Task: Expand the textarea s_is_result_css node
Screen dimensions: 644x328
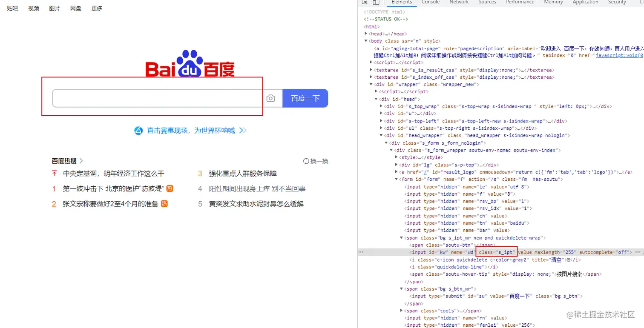Action: [371, 70]
